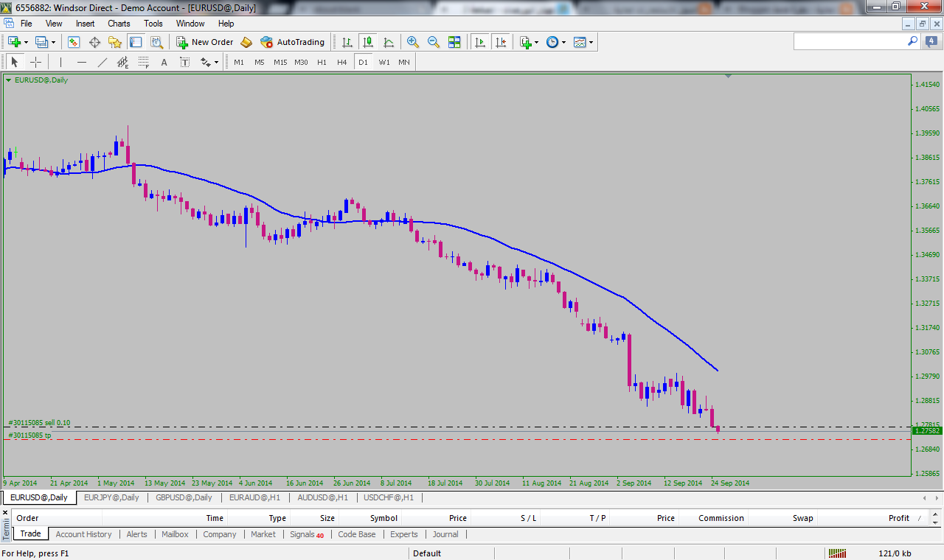This screenshot has height=560, width=944.
Task: Toggle the Terminal panel icon
Action: [136, 42]
